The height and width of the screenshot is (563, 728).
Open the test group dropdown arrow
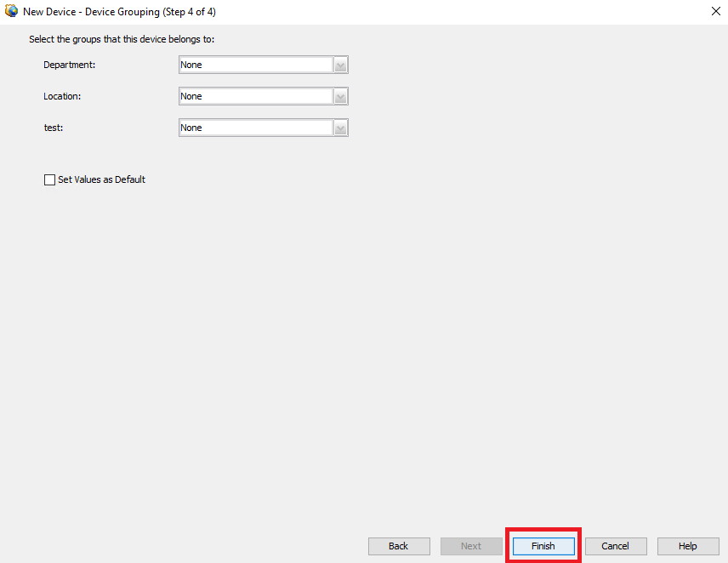[x=341, y=128]
